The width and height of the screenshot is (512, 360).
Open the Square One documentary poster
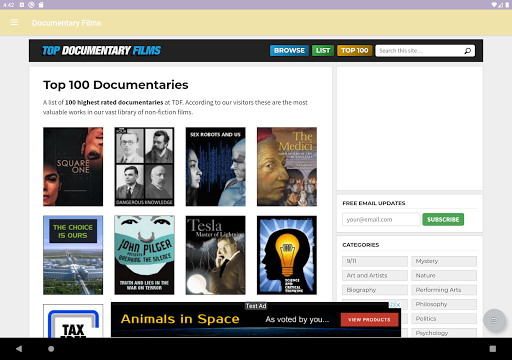(x=73, y=167)
